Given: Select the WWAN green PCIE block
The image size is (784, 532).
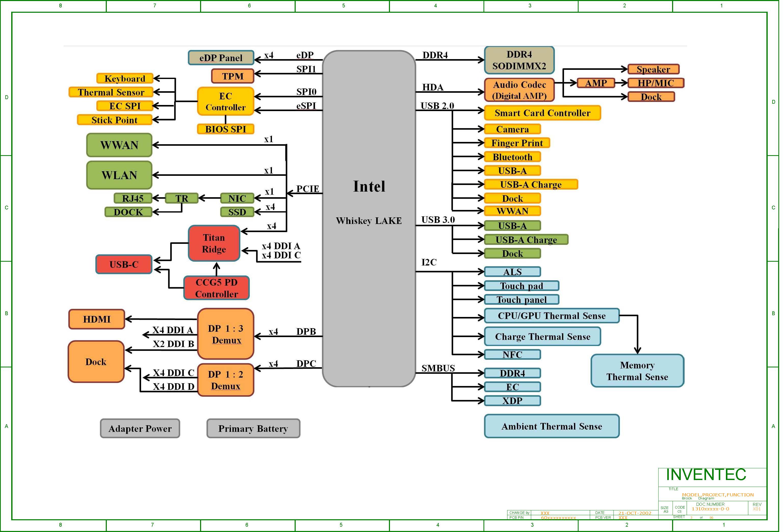Looking at the screenshot, I should point(119,145).
